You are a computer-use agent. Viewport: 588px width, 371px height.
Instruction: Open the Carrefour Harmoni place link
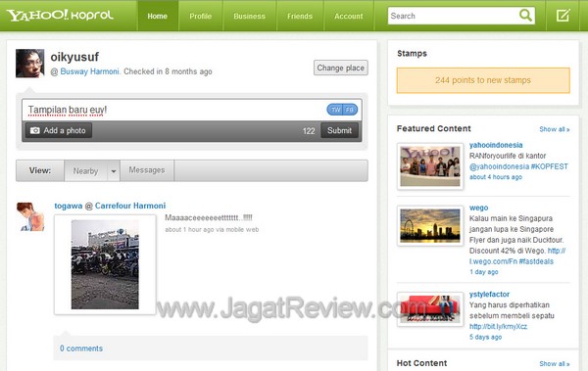[130, 206]
